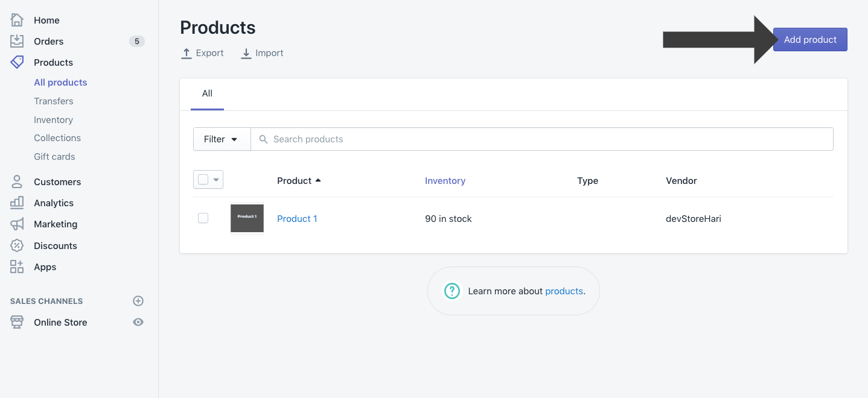
Task: Tick the select-all products checkbox
Action: pyautogui.click(x=203, y=180)
